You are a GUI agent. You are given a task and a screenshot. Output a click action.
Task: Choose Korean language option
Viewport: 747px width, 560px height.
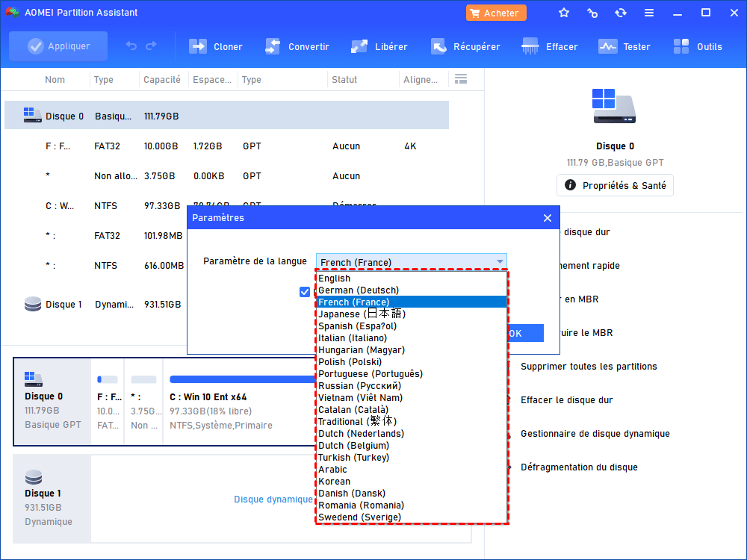coord(411,482)
